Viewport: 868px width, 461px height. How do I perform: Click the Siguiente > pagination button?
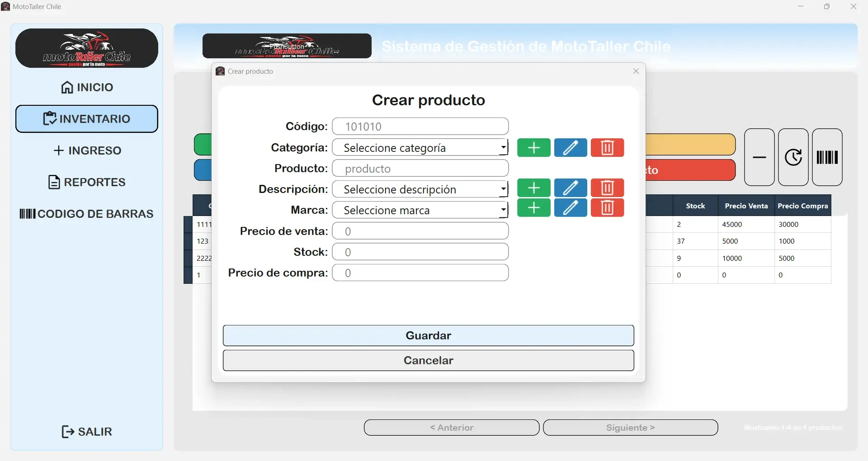tap(631, 428)
